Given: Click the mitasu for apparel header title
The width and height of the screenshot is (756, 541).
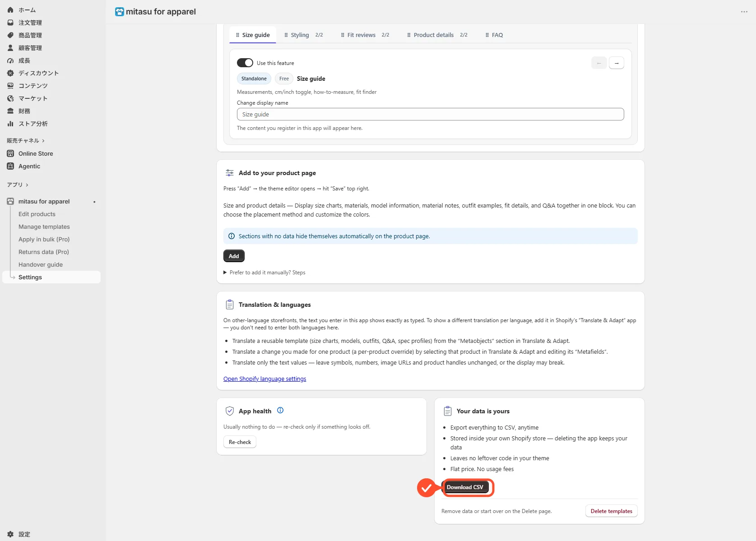Looking at the screenshot, I should pos(161,12).
